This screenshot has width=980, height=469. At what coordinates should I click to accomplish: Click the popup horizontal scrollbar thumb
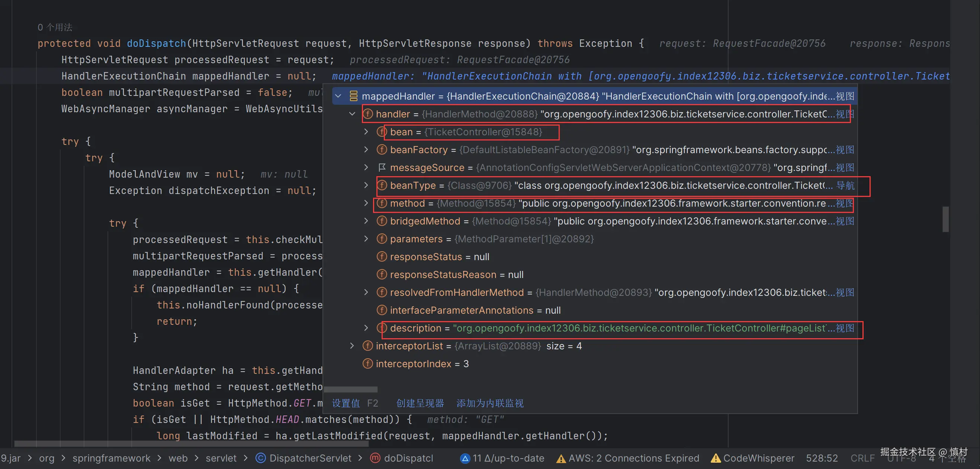[x=350, y=389]
